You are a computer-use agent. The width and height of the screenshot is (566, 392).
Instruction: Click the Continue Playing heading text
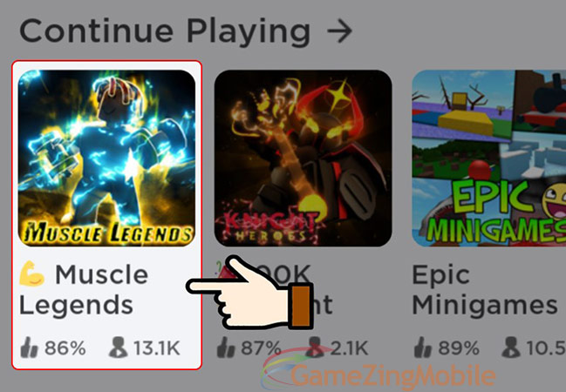coord(165,31)
